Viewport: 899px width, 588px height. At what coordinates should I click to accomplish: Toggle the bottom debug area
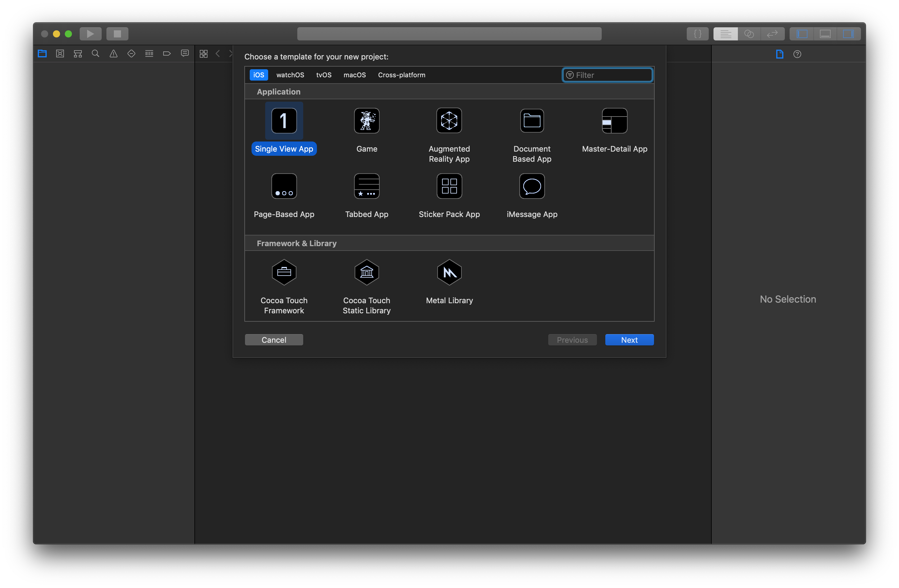coord(825,34)
